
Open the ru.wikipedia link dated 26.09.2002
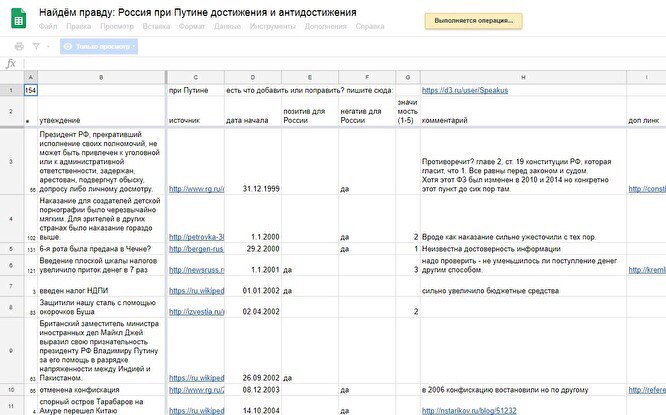coord(196,378)
